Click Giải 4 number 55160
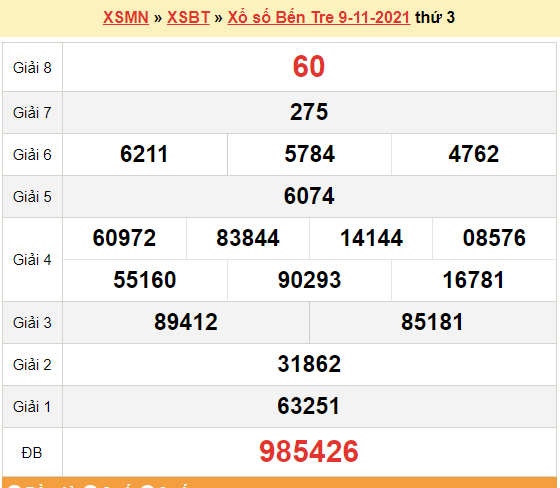 145,280
